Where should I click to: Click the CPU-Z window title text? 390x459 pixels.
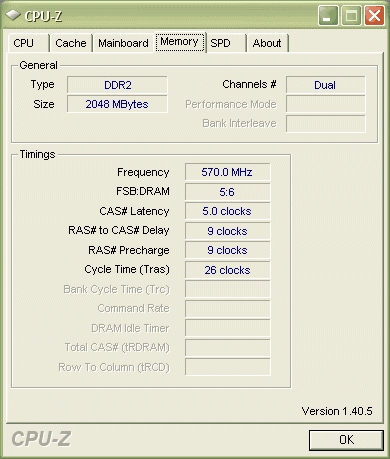(x=43, y=16)
